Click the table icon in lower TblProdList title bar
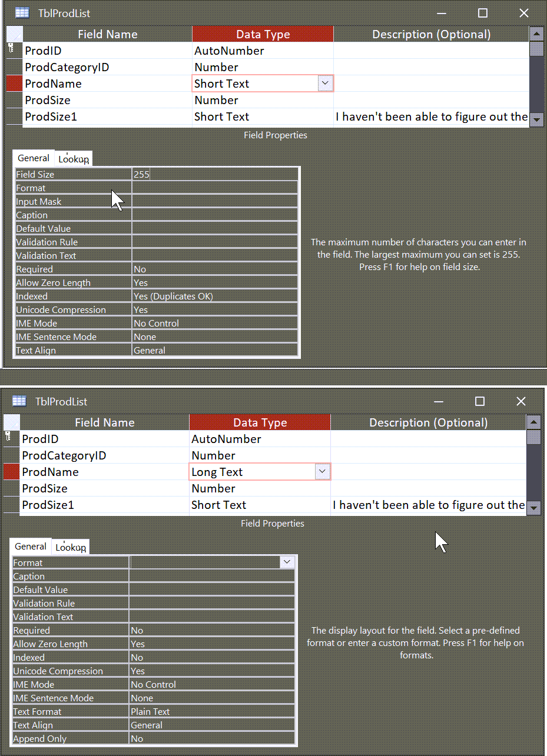The image size is (547, 756). point(19,401)
